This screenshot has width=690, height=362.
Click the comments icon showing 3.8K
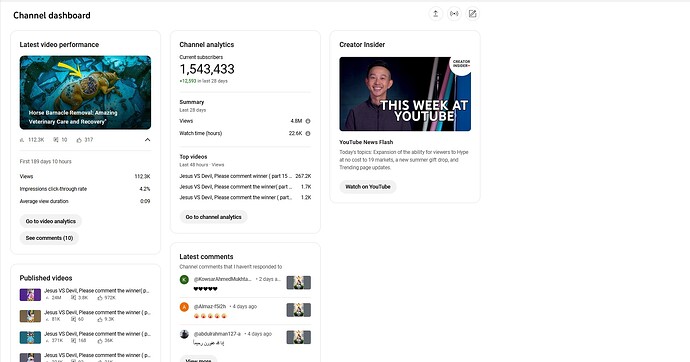tap(74, 298)
